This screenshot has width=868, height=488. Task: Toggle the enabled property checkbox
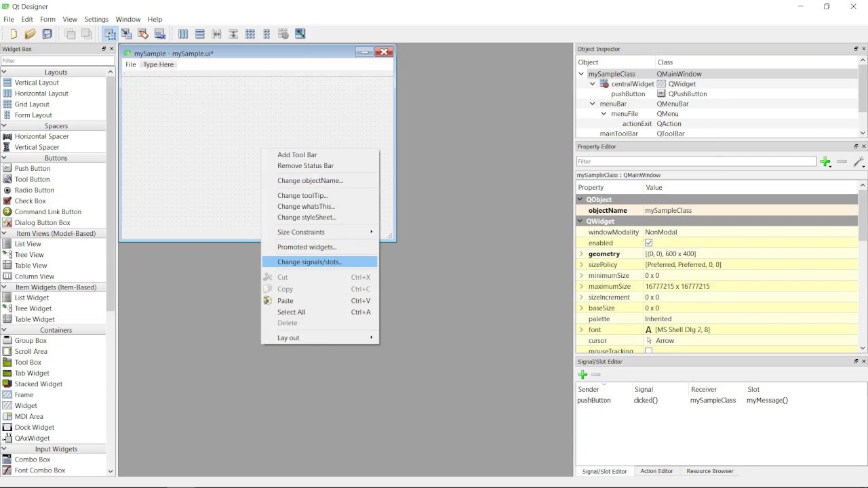point(649,243)
